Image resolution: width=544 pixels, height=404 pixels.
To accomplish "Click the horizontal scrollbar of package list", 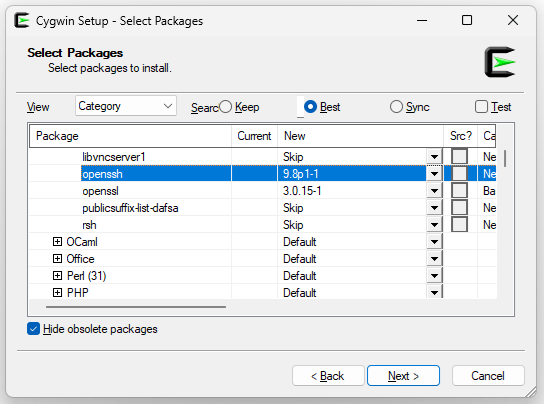I will pos(136,307).
